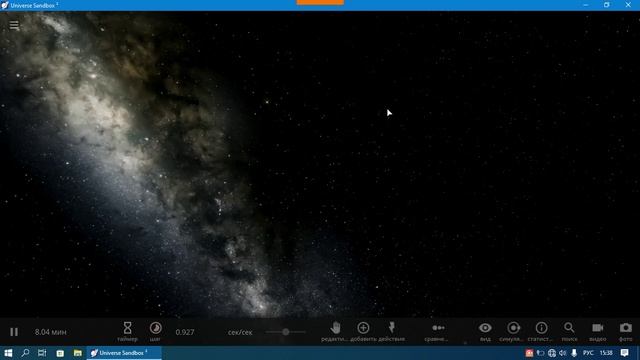
Task: Minimize the Universe Sandbox window
Action: point(586,5)
